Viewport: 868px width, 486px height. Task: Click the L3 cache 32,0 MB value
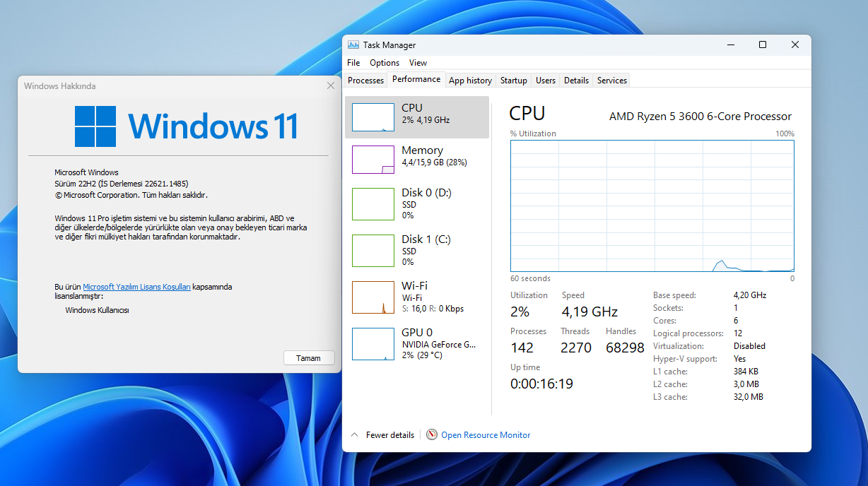(x=749, y=397)
